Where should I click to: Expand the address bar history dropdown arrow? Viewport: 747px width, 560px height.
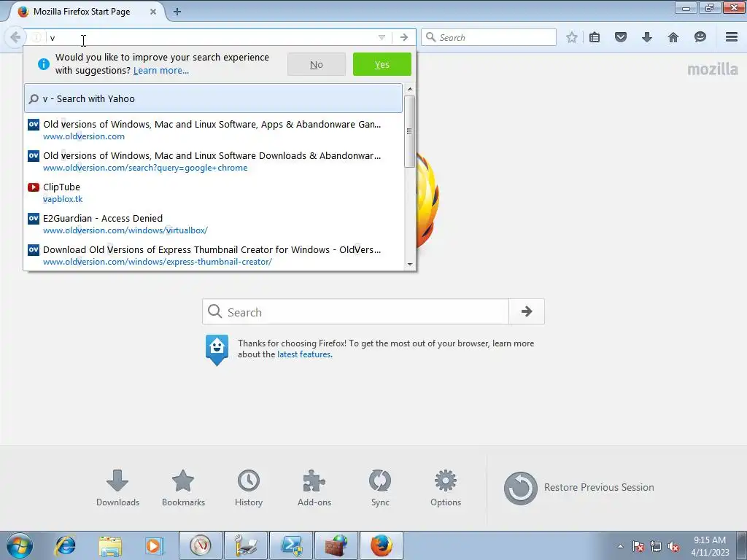click(382, 38)
